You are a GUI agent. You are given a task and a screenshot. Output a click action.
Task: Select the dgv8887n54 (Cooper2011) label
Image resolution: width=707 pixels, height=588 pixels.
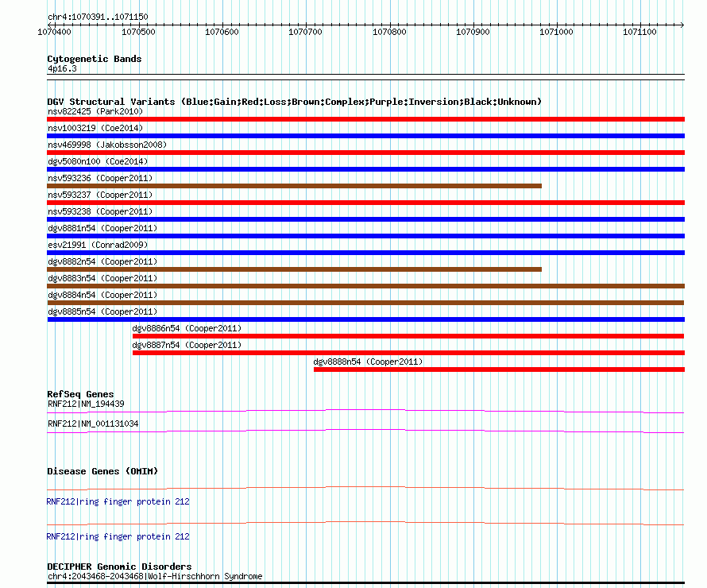[187, 345]
